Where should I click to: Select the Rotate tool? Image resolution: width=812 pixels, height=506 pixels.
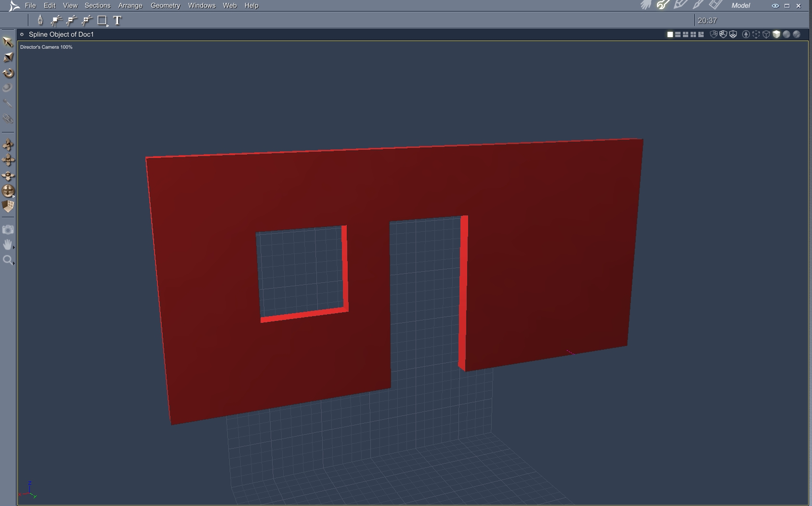pyautogui.click(x=8, y=73)
